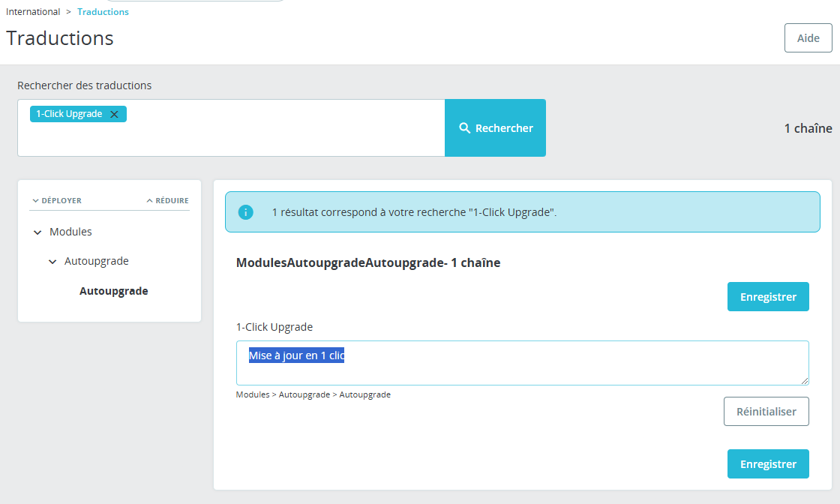This screenshot has height=504, width=840.
Task: Open the International breadcrumb link
Action: (33, 12)
